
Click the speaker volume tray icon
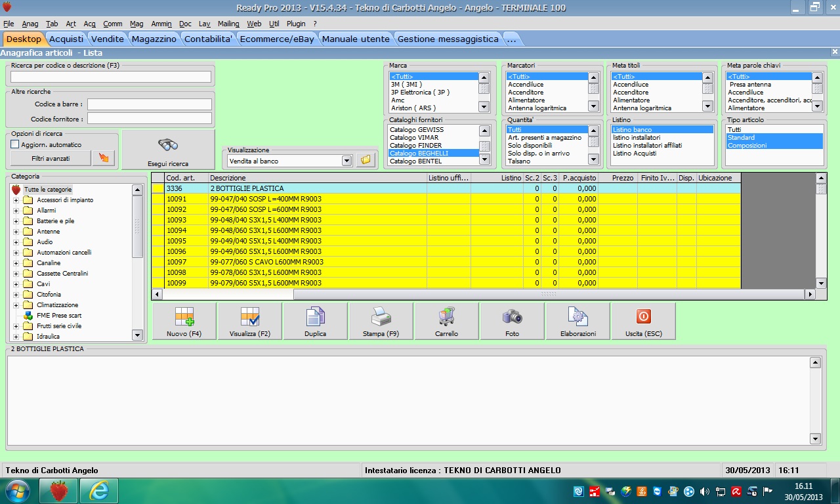(704, 491)
